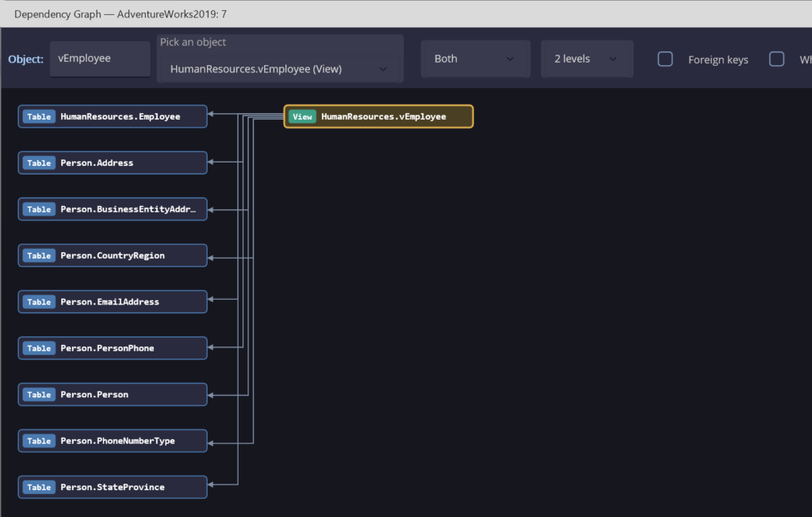
Task: Select the Person.Address table node
Action: (113, 163)
